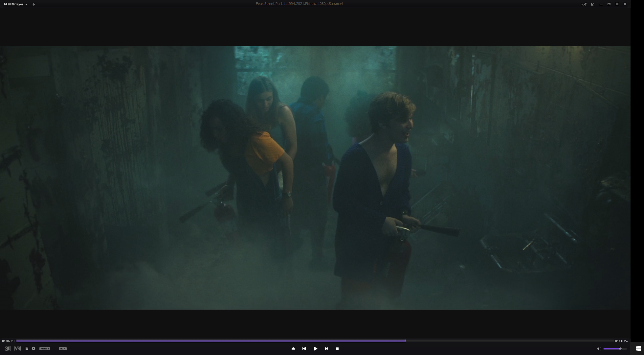Screen dimensions: 644x355
Task: Adjust the purple volume slider
Action: pos(614,349)
